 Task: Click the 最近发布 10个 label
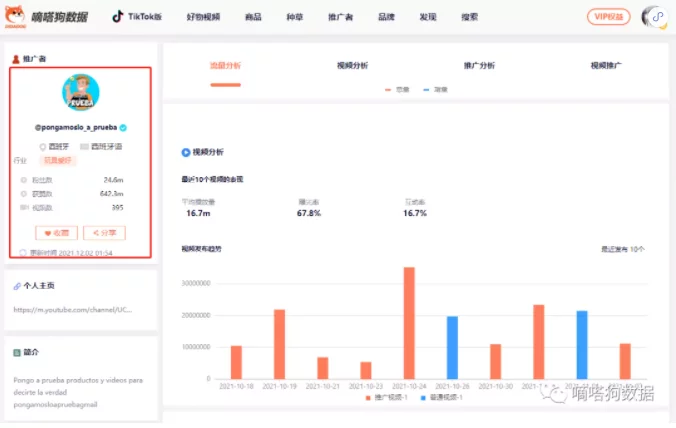click(x=623, y=250)
